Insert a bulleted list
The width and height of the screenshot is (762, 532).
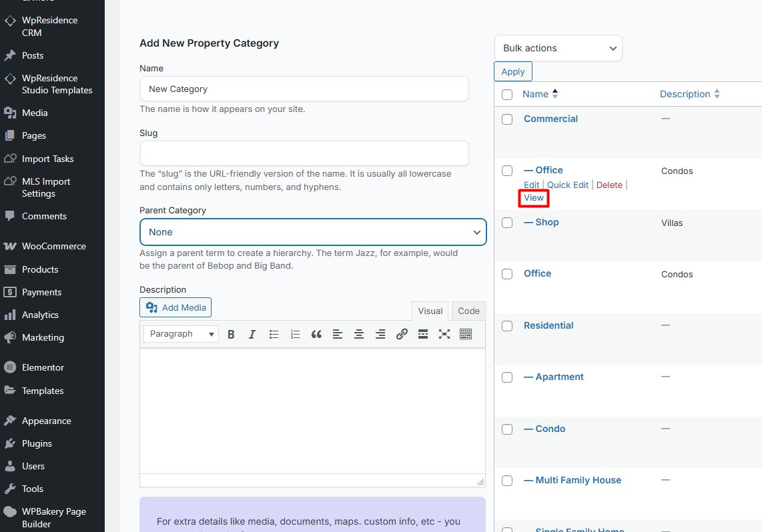[x=274, y=335]
